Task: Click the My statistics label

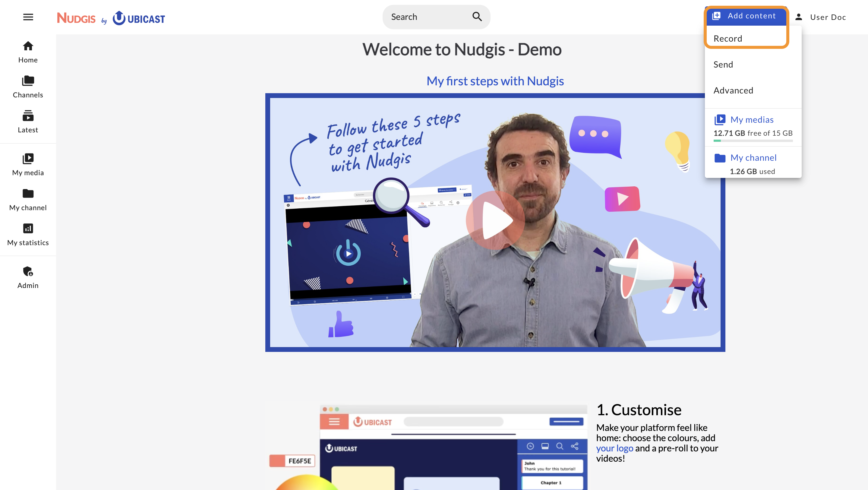Action: pyautogui.click(x=28, y=243)
